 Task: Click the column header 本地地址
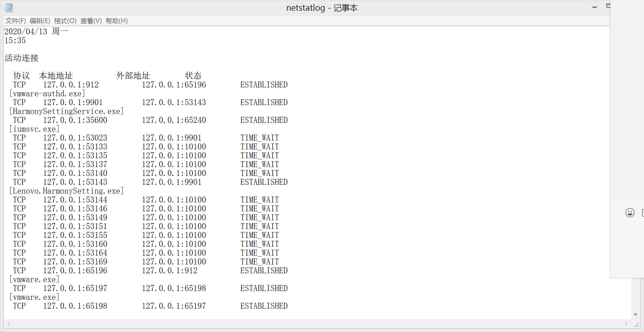click(56, 76)
